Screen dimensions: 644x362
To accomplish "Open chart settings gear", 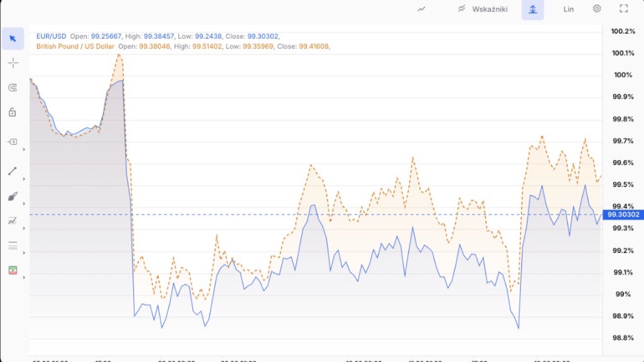I will coord(597,8).
